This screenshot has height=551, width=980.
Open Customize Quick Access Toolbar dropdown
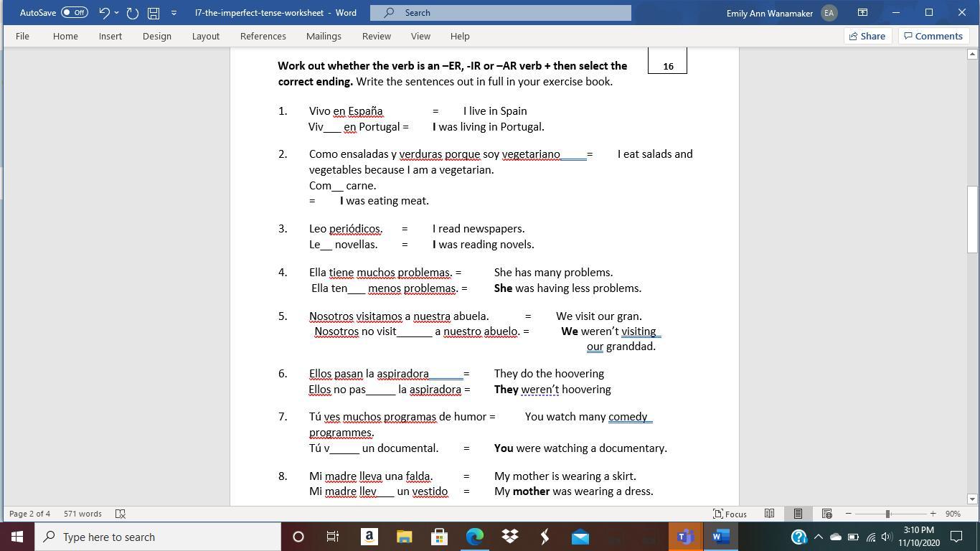pyautogui.click(x=174, y=13)
